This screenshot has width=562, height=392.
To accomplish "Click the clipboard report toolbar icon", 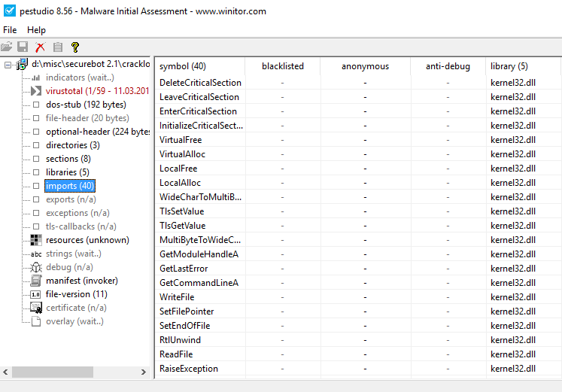I will 58,47.
